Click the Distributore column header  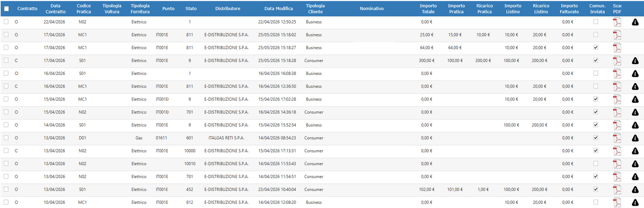click(228, 9)
